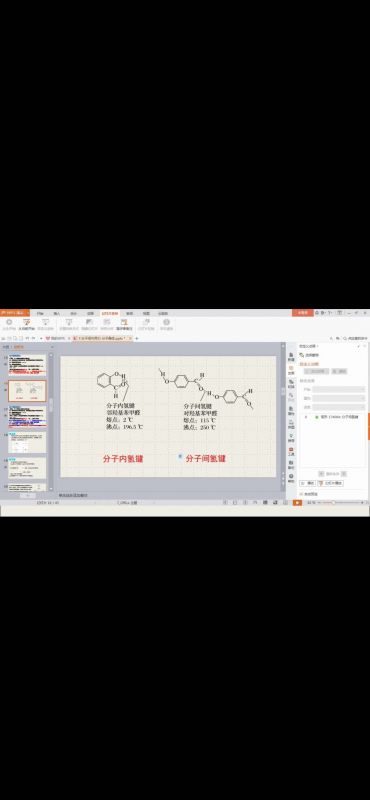Click the 从当前开始 slideshow icon
Image resolution: width=370 pixels, height=800 pixels.
pos(27,324)
